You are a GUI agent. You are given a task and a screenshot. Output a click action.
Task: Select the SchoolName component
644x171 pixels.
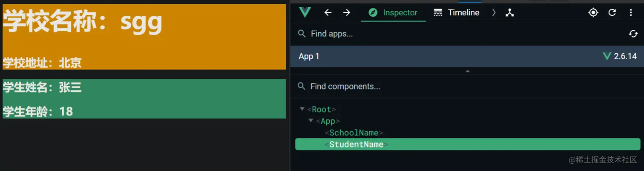pyautogui.click(x=354, y=133)
